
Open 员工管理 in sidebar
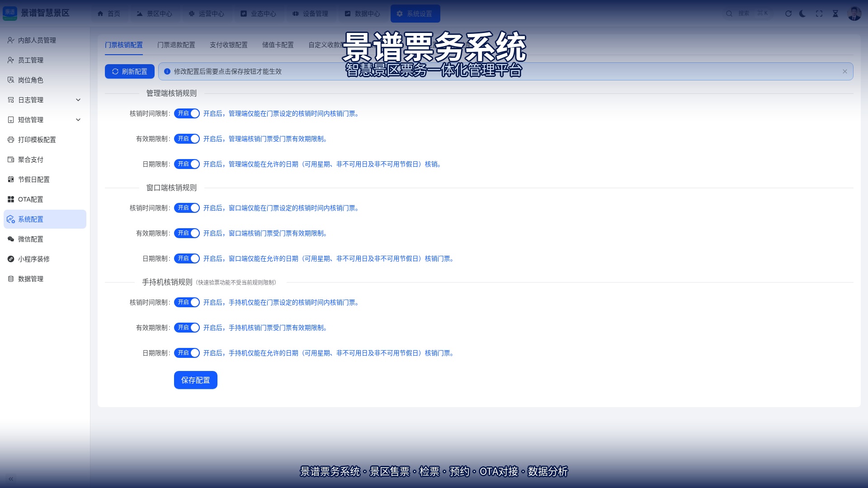pos(45,60)
